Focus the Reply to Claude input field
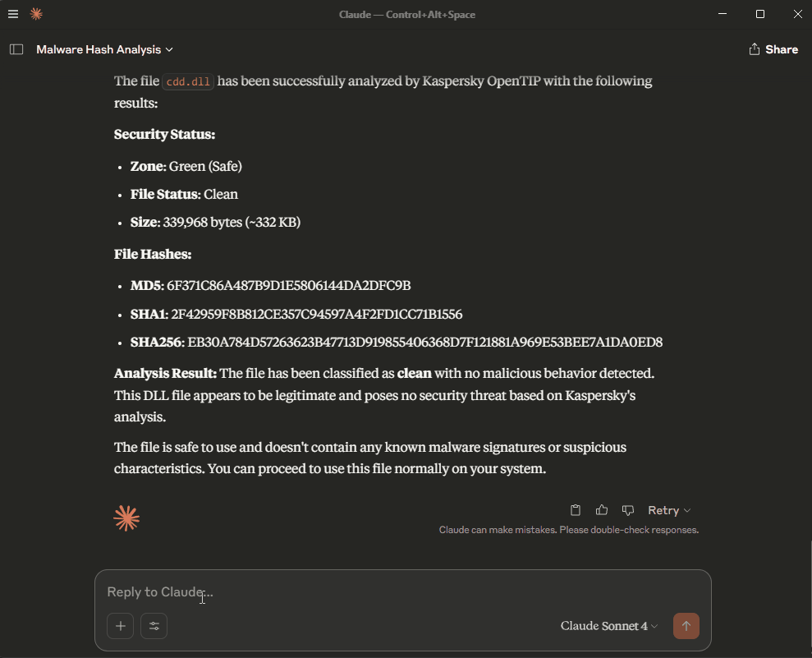Screen dimensions: 812x658 click(x=403, y=591)
